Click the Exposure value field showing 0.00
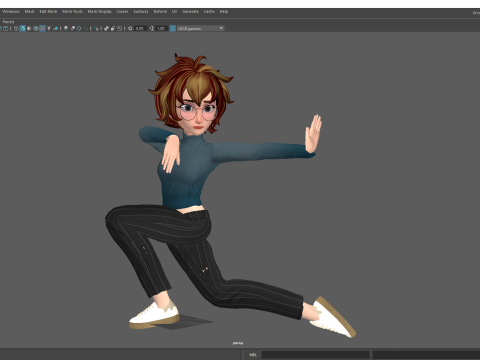This screenshot has width=480, height=360. pos(140,28)
